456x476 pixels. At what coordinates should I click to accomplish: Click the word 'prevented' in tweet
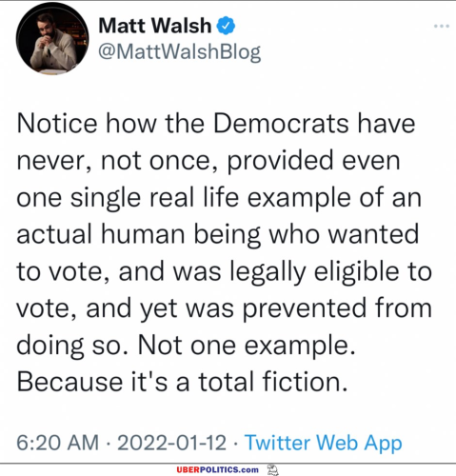click(305, 309)
